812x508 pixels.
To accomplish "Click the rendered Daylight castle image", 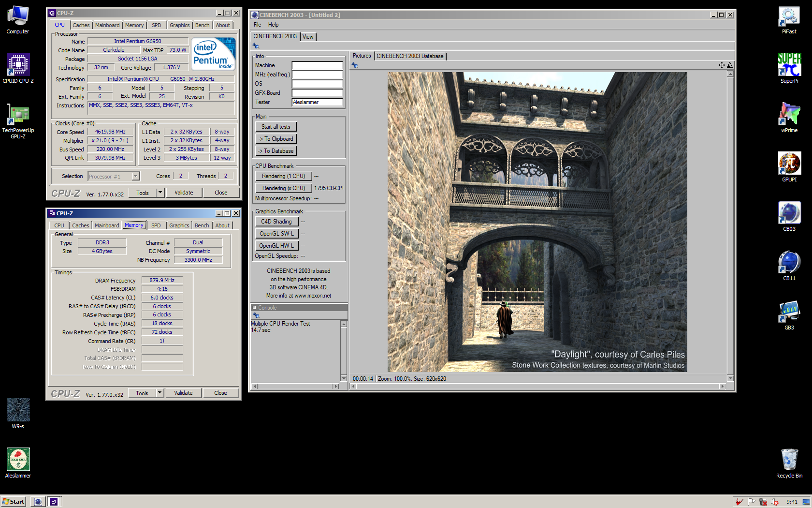I will tap(537, 222).
